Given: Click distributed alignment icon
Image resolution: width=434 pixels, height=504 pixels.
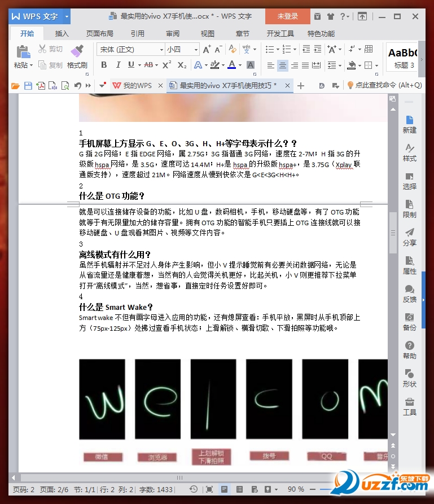Looking at the screenshot, I should (317, 65).
